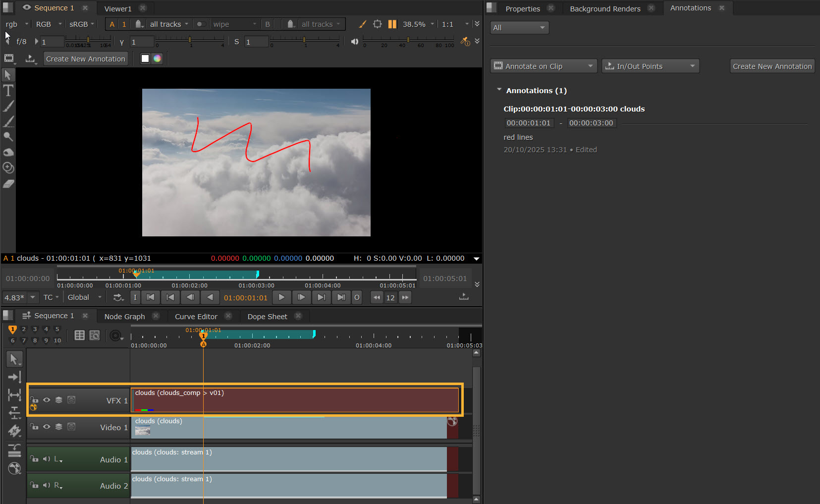Open the Background Renders tab

pyautogui.click(x=604, y=9)
